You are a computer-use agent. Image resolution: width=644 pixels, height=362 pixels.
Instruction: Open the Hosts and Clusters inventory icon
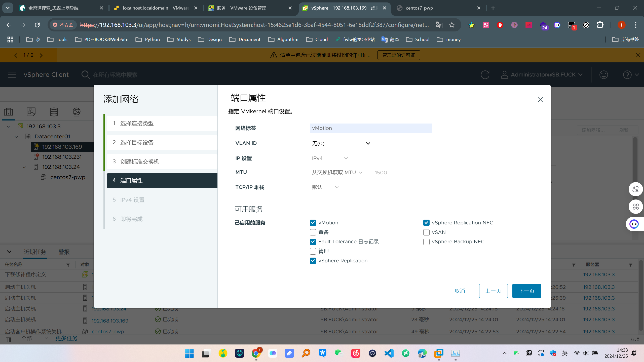coord(9,112)
